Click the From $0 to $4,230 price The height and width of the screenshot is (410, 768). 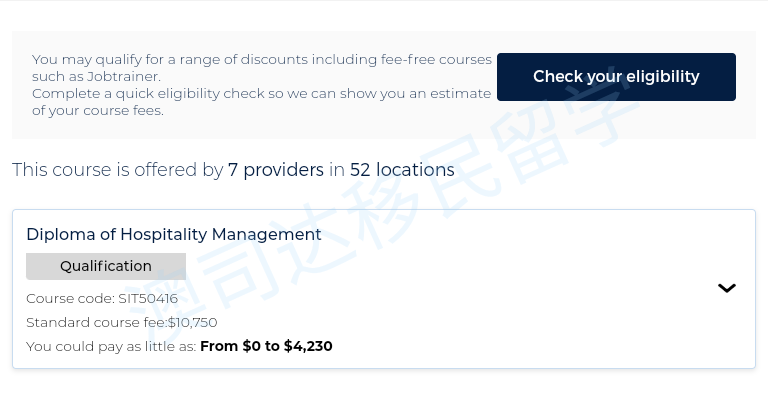[x=266, y=346]
